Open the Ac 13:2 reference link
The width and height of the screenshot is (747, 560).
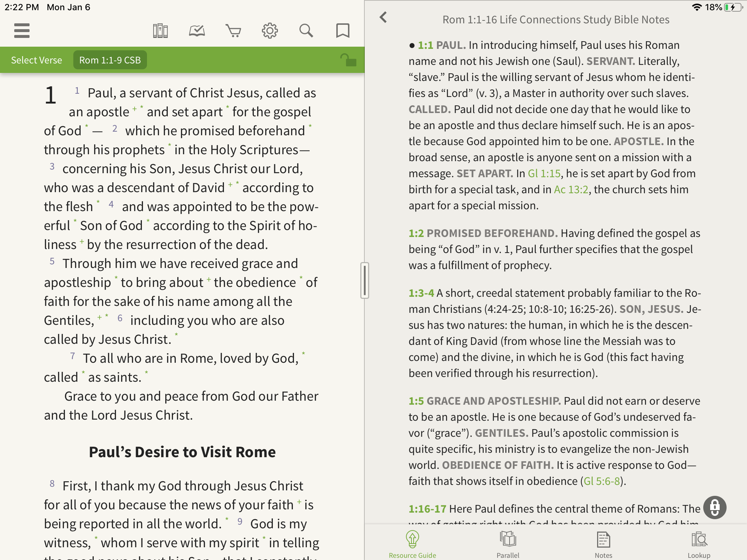point(571,189)
